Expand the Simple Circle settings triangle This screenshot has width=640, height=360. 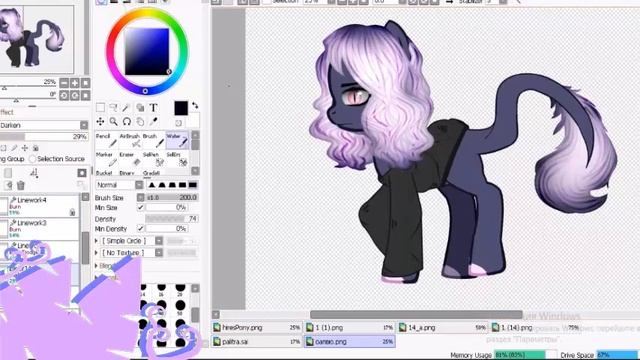click(x=97, y=241)
